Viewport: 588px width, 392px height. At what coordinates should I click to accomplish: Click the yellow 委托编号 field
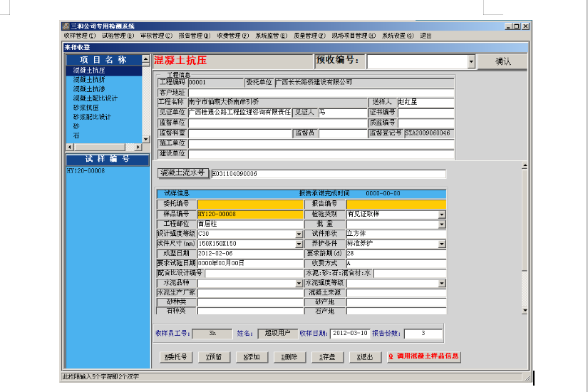click(x=250, y=204)
